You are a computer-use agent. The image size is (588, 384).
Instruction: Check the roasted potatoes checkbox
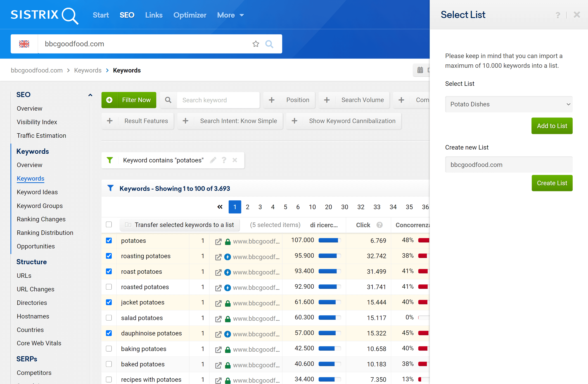click(109, 287)
